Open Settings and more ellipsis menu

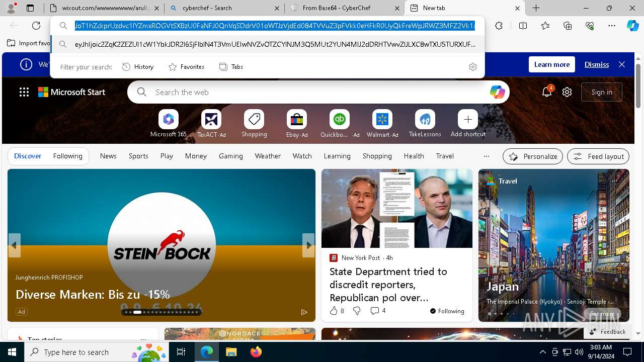click(612, 26)
